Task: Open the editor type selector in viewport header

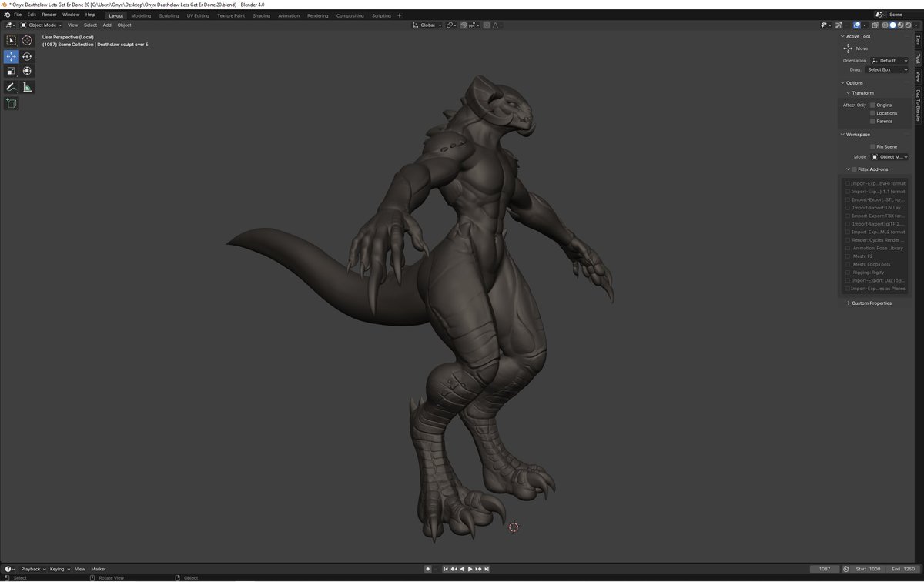Action: tap(10, 25)
